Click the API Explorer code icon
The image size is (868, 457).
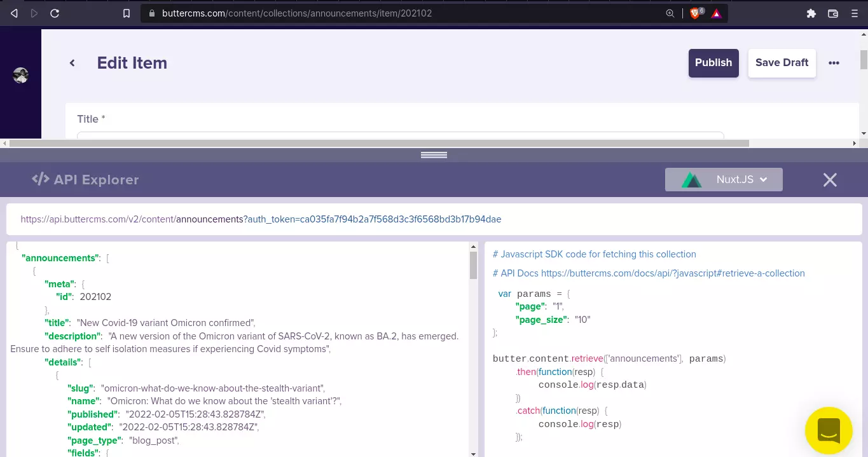pos(41,179)
